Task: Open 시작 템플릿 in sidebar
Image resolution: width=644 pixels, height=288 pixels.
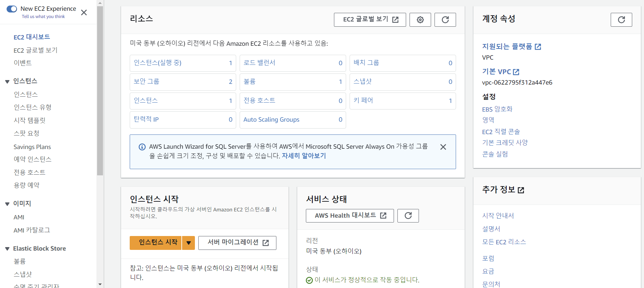Action: (x=29, y=120)
